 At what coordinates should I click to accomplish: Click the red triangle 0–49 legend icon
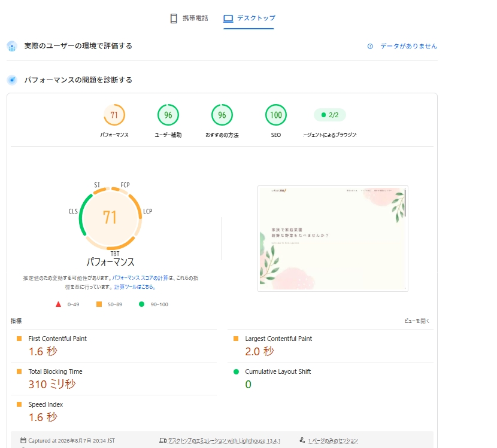click(58, 304)
